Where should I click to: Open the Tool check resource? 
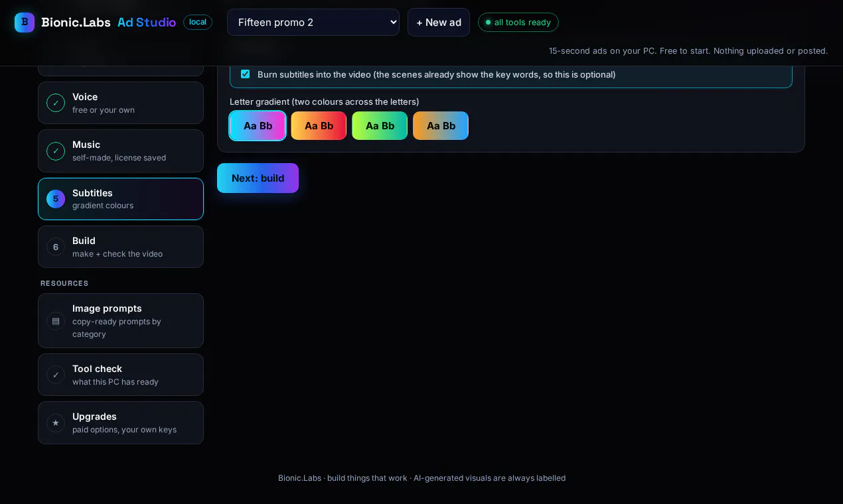point(121,375)
